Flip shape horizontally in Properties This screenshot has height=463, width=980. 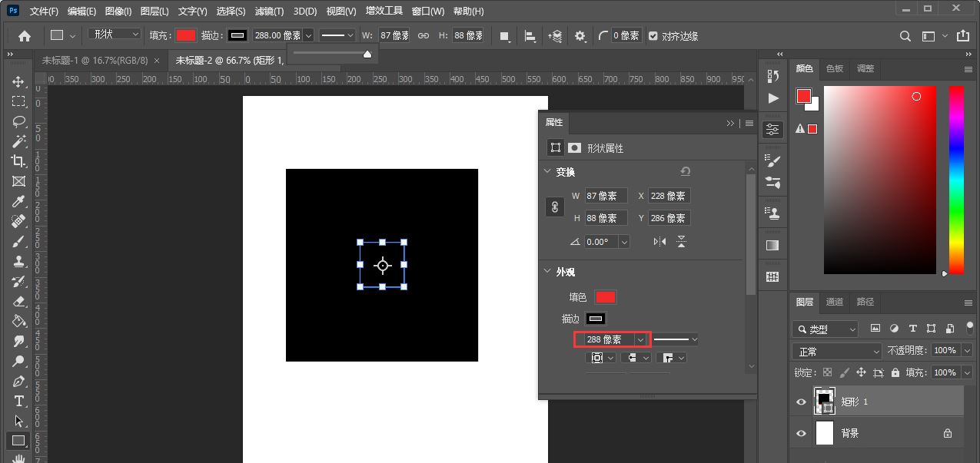click(659, 242)
